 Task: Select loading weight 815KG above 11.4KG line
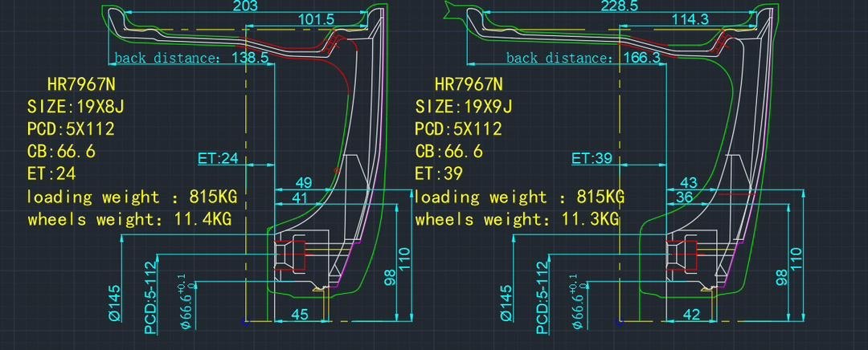(x=132, y=197)
